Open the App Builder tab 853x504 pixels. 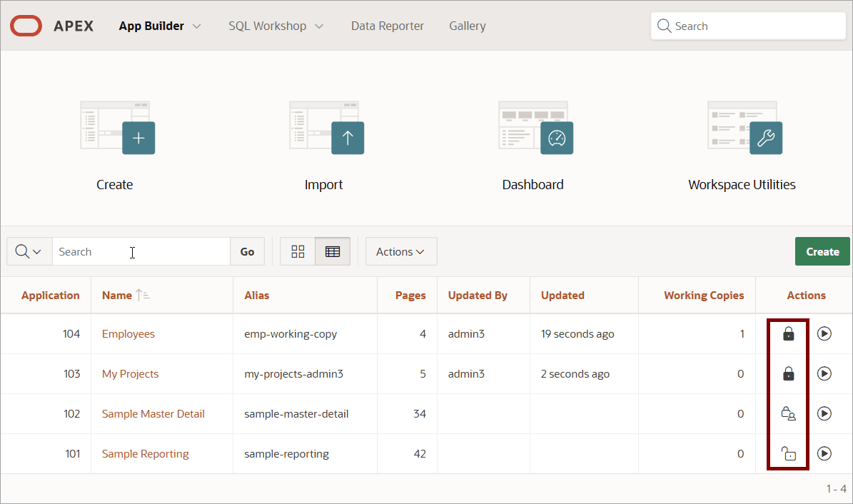(x=151, y=26)
